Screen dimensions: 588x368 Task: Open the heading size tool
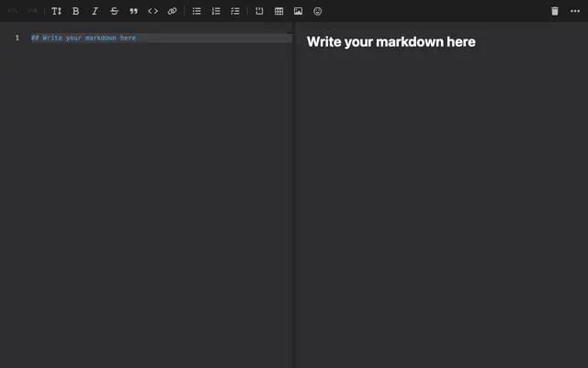(x=56, y=11)
